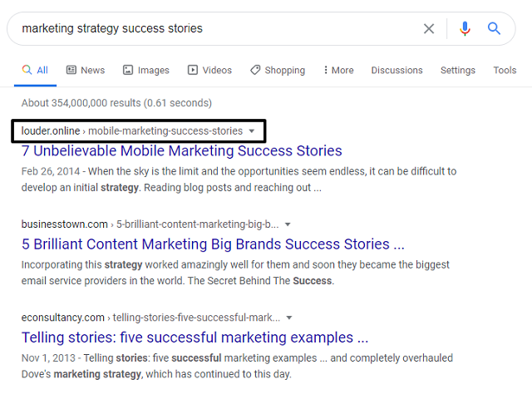Start voice search with the microphone icon
Image resolution: width=532 pixels, height=399 pixels.
point(465,28)
